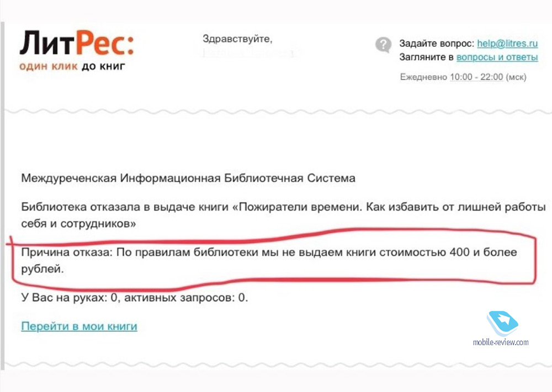Click the mobile-review.com watermark text

(501, 342)
